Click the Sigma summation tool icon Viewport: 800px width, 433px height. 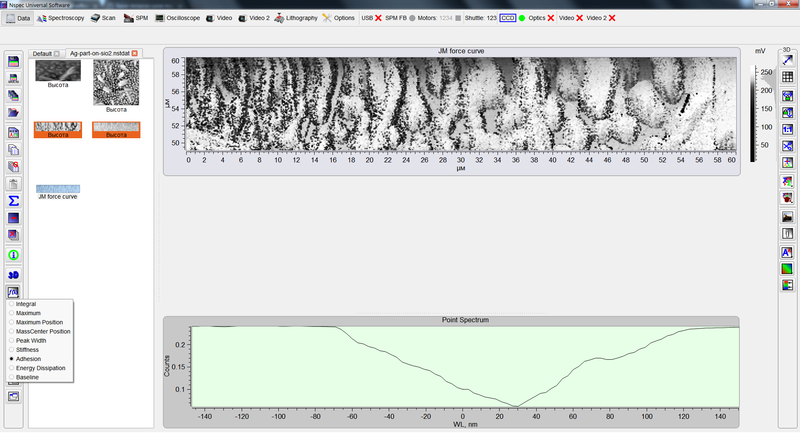pos(13,200)
